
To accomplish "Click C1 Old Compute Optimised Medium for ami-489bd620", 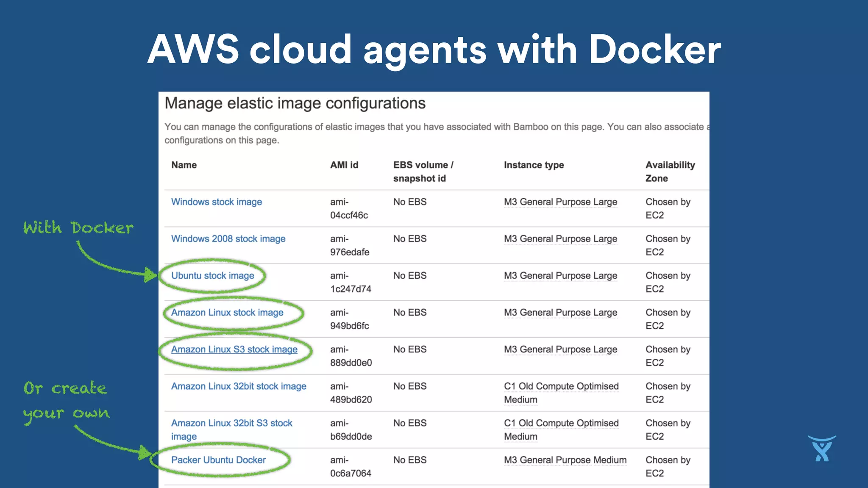I will pos(561,393).
